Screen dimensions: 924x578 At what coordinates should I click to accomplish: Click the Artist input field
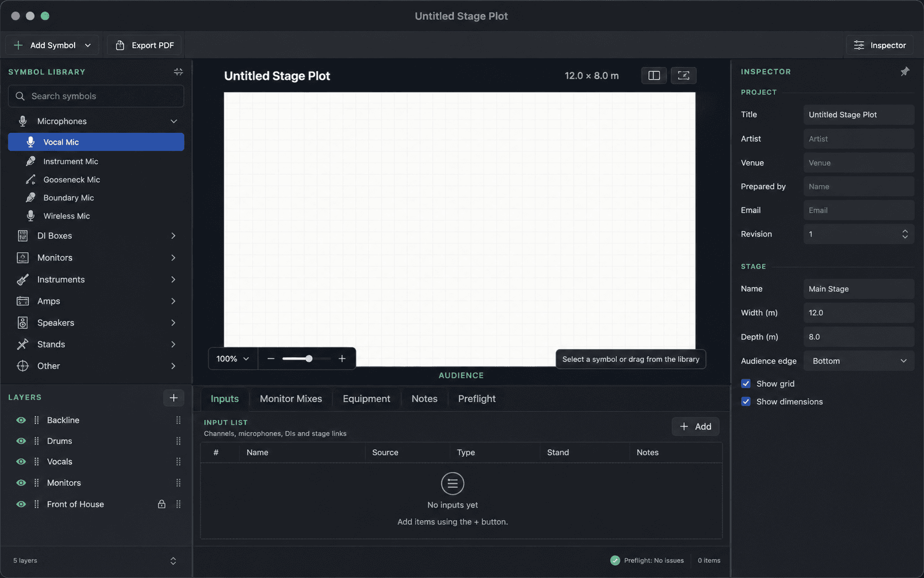pos(859,139)
